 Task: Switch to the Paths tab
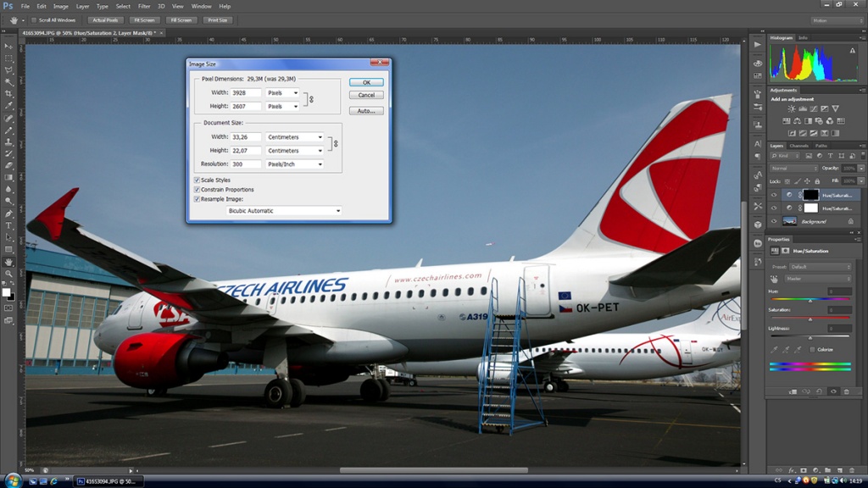pos(821,146)
